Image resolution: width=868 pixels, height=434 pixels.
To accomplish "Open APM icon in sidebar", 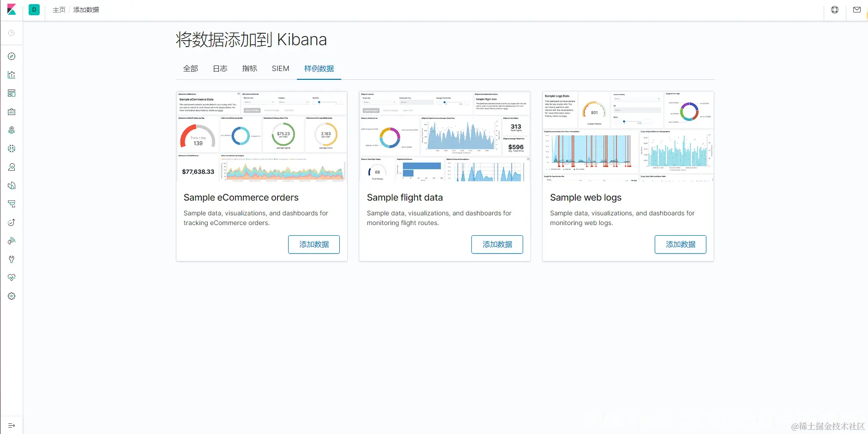I will 12,204.
